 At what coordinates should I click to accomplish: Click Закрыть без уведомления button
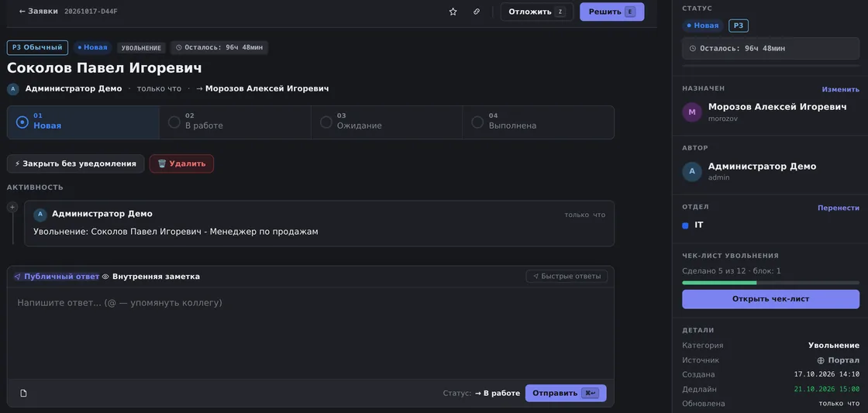[x=75, y=163]
